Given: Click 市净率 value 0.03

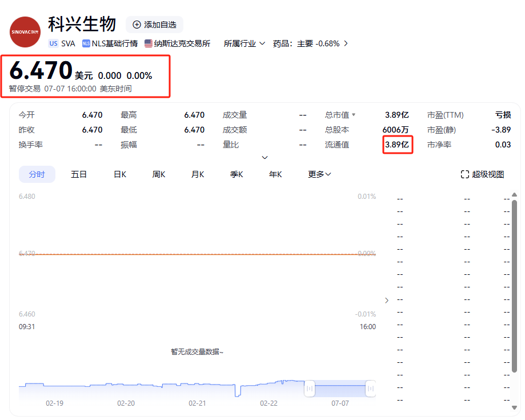Looking at the screenshot, I should 503,145.
